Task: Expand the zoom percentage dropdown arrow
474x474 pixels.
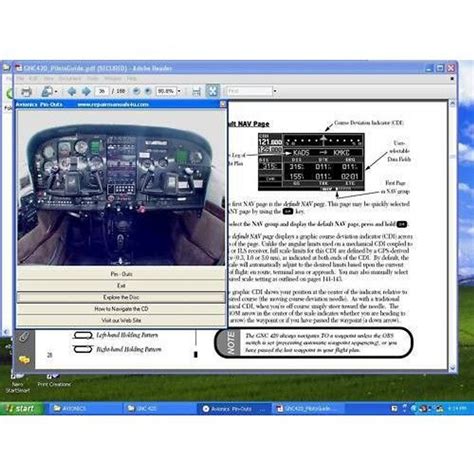Action: (179, 91)
